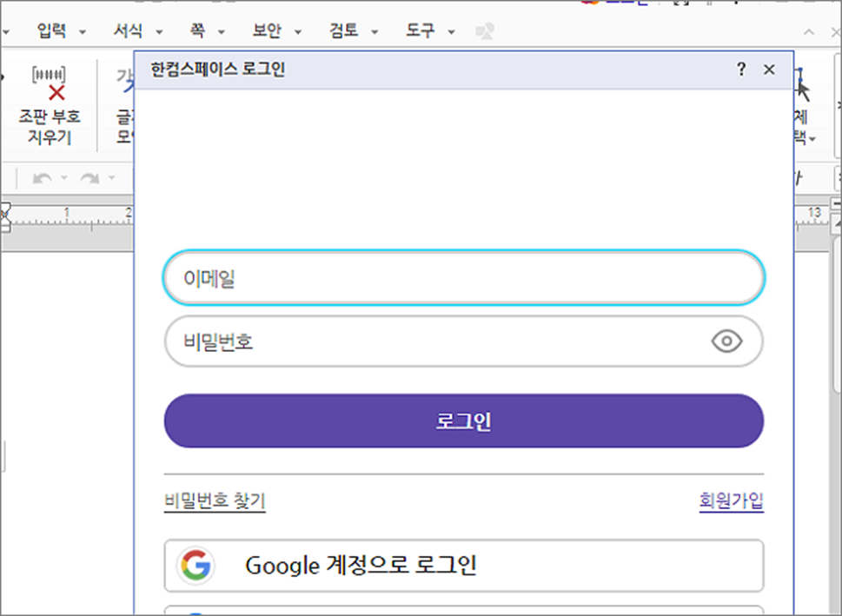Expand dropdown arrow next to 검토

tap(375, 32)
